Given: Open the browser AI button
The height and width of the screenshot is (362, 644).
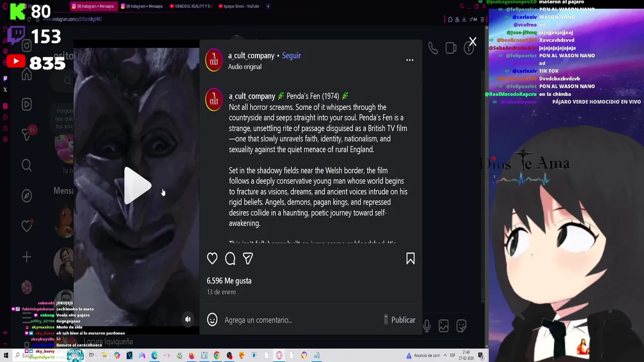Looking at the screenshot, I should pos(473,20).
